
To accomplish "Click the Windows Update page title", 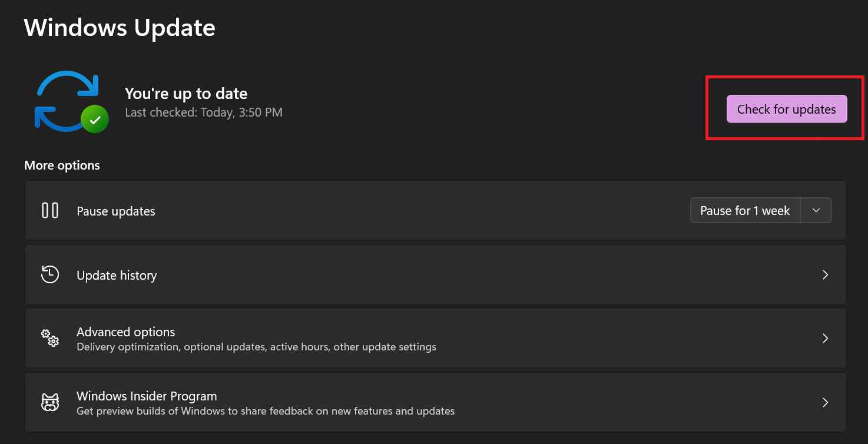I will point(120,28).
